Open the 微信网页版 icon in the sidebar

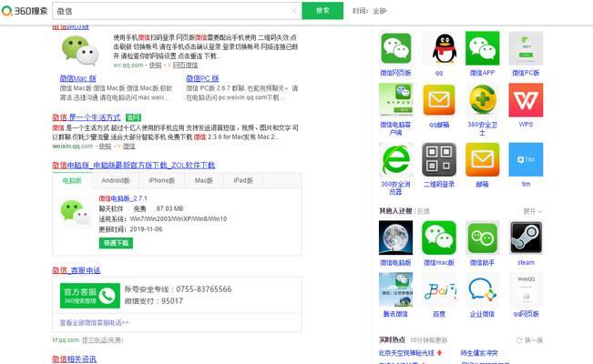tap(395, 48)
